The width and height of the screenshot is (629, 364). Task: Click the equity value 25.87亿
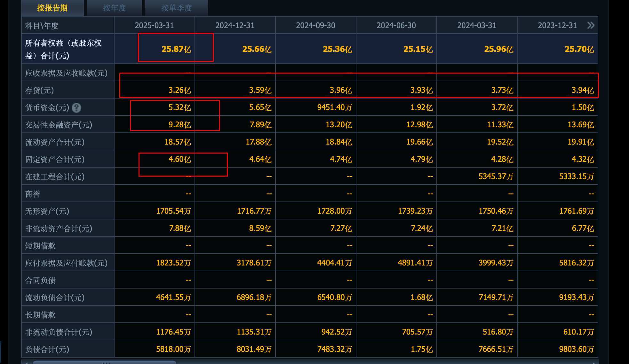[x=176, y=49]
